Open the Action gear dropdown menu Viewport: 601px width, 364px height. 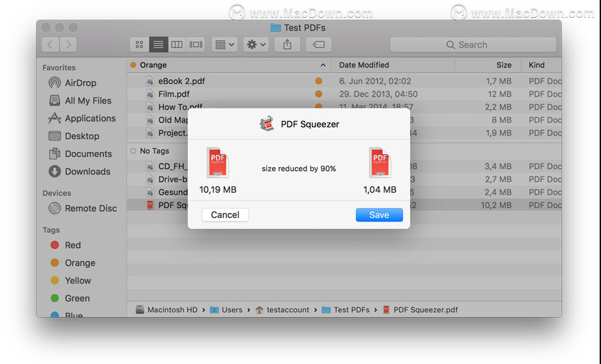tap(256, 44)
